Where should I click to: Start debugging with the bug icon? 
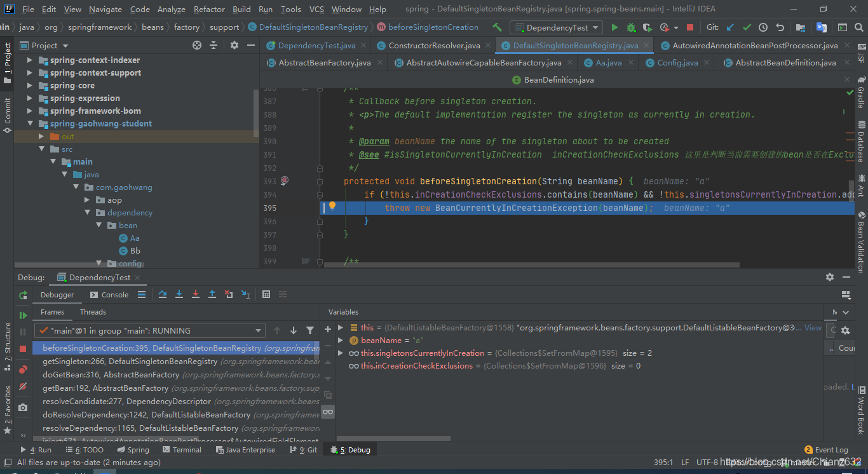tap(631, 27)
